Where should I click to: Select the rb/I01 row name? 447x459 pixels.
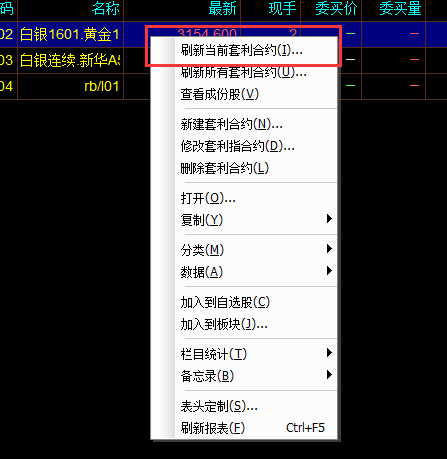[102, 86]
